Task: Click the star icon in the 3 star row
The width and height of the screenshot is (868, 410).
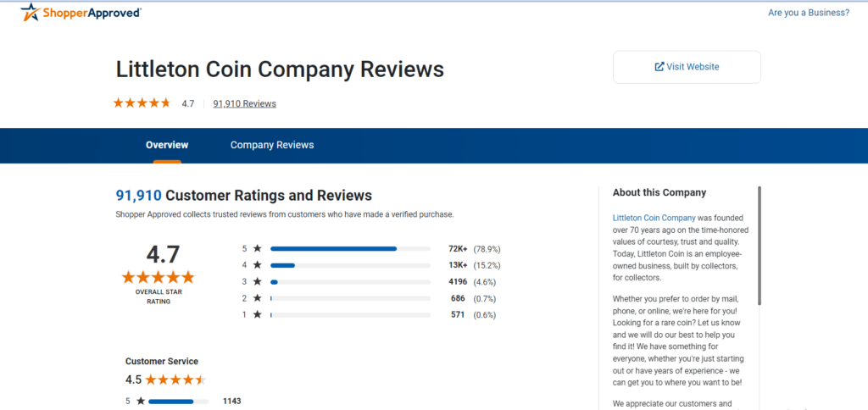Action: [x=257, y=281]
